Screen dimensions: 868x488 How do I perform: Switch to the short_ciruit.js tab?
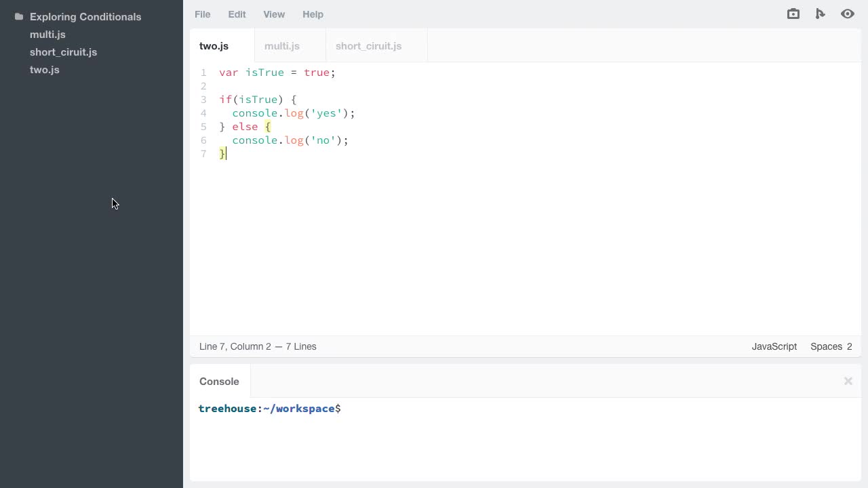[368, 46]
